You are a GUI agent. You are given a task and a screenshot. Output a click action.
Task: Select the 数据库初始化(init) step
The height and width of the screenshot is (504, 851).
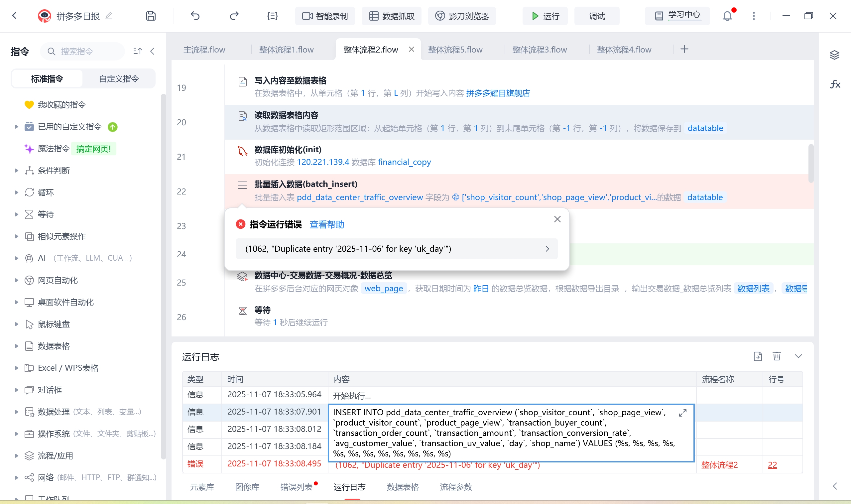coord(519,156)
